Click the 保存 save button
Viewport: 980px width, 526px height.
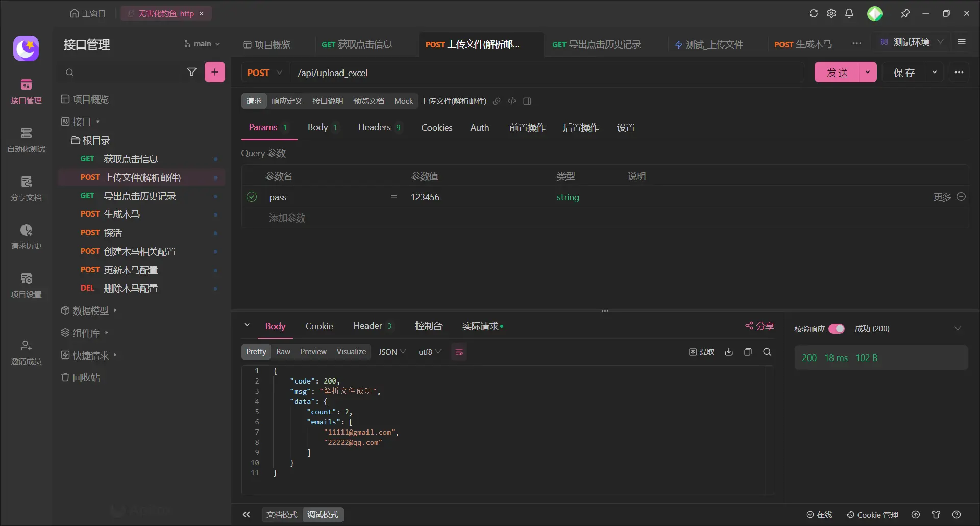[904, 73]
